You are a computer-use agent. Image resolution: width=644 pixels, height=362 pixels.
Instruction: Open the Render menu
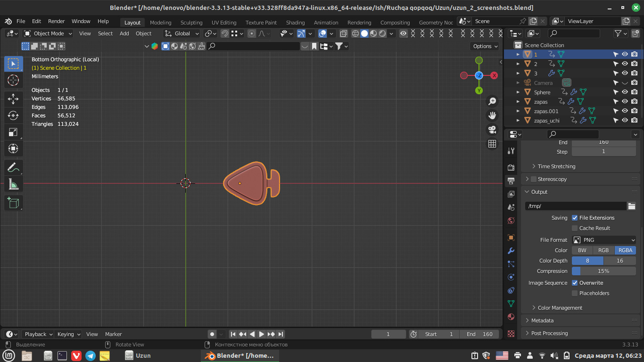pos(56,21)
